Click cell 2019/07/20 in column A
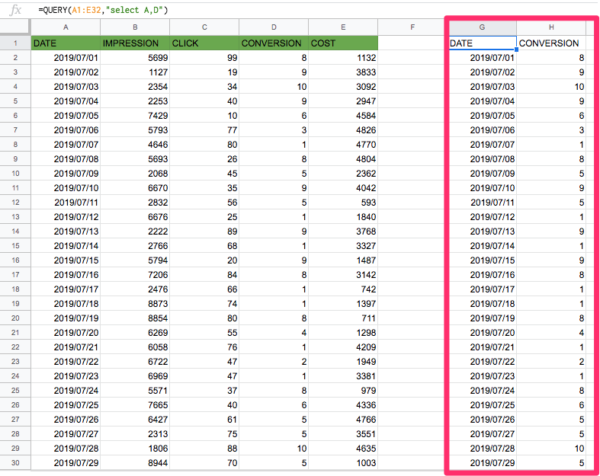This screenshot has height=476, width=600. (x=65, y=333)
